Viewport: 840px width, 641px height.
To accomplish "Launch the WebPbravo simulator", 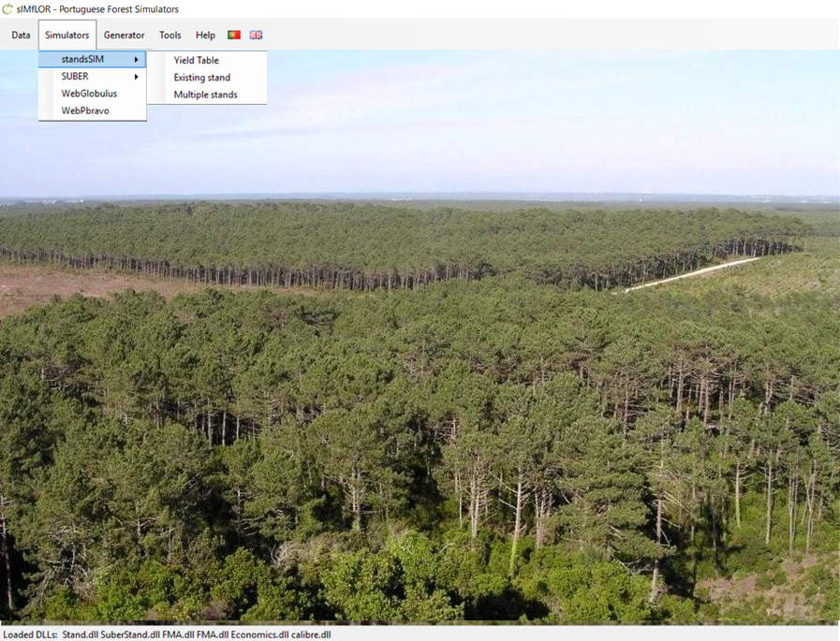I will point(92,110).
